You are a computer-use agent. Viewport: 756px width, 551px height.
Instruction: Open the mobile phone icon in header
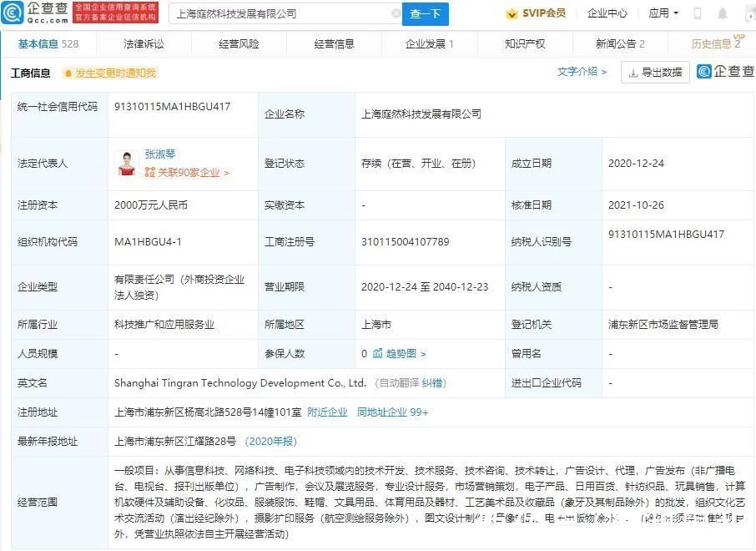(x=698, y=13)
